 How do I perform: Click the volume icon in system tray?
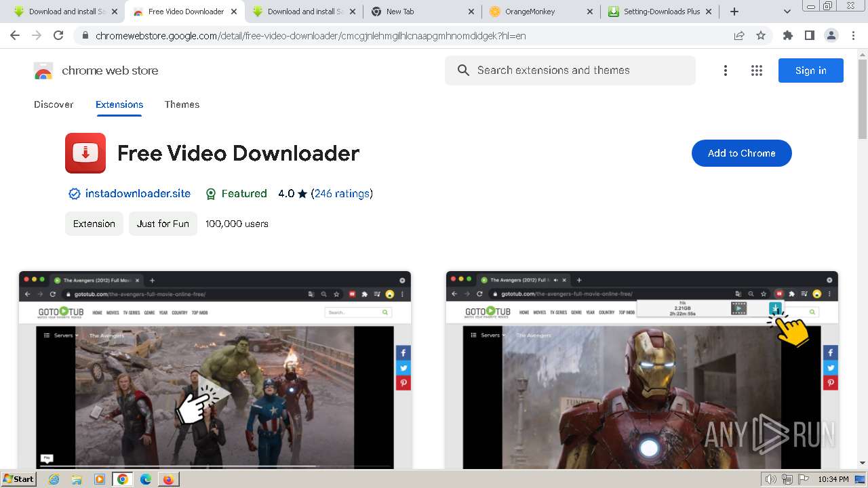(x=770, y=479)
